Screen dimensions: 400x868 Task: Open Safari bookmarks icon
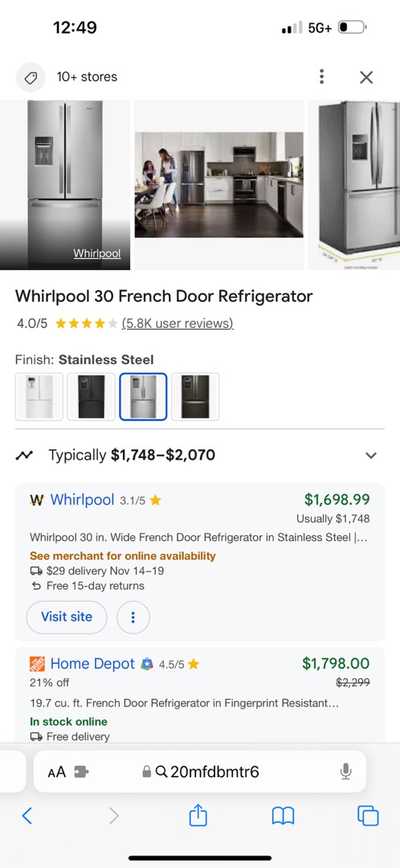point(283,816)
